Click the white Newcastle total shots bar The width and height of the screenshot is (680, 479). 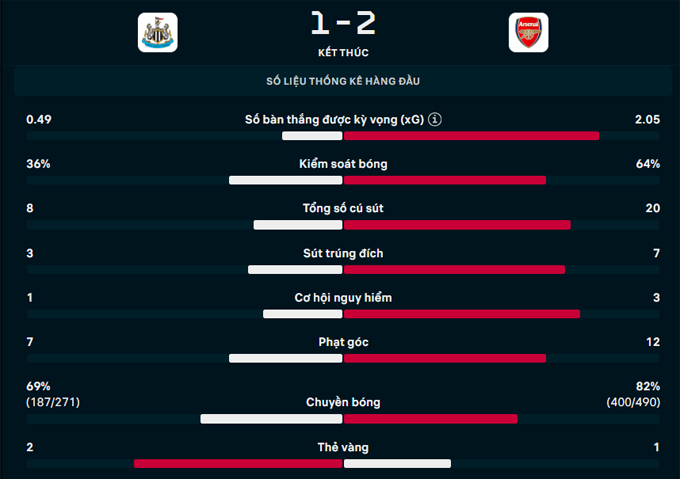click(x=298, y=225)
